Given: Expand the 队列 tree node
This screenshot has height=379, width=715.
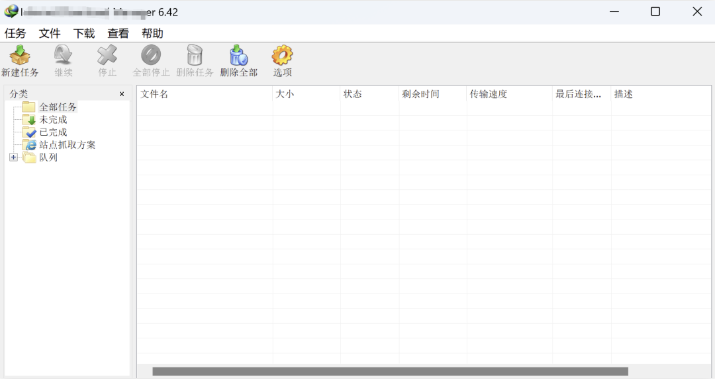Looking at the screenshot, I should (x=13, y=157).
